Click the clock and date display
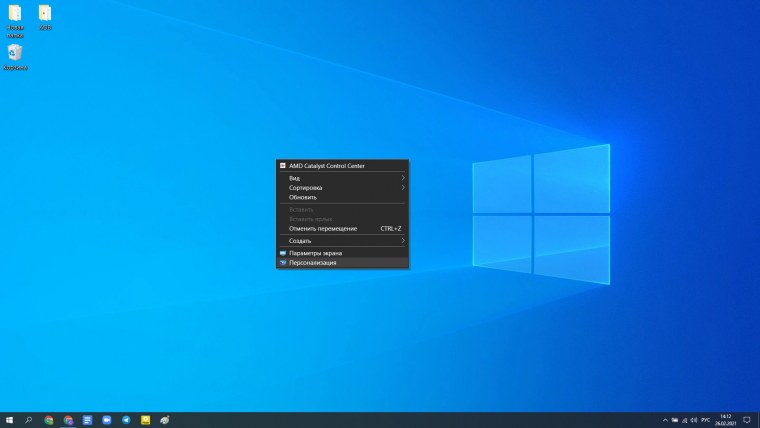 725,420
